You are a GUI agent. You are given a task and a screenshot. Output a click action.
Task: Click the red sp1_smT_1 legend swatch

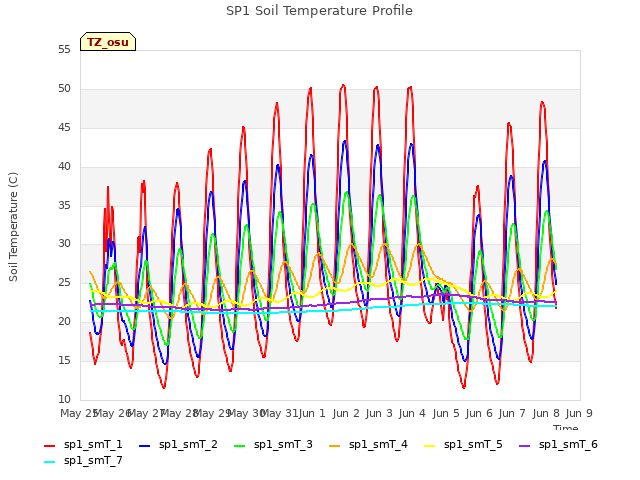49,446
